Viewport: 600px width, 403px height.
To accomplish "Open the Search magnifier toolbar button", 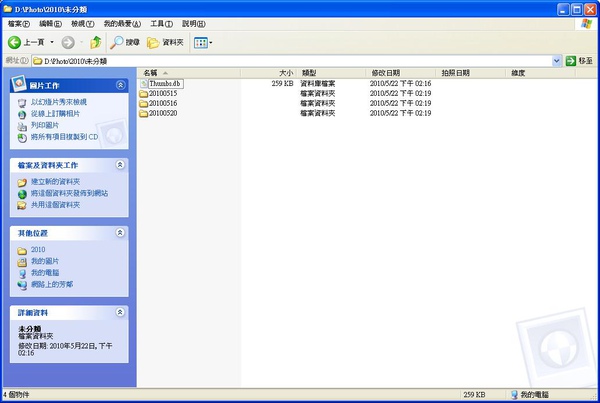I will click(125, 42).
